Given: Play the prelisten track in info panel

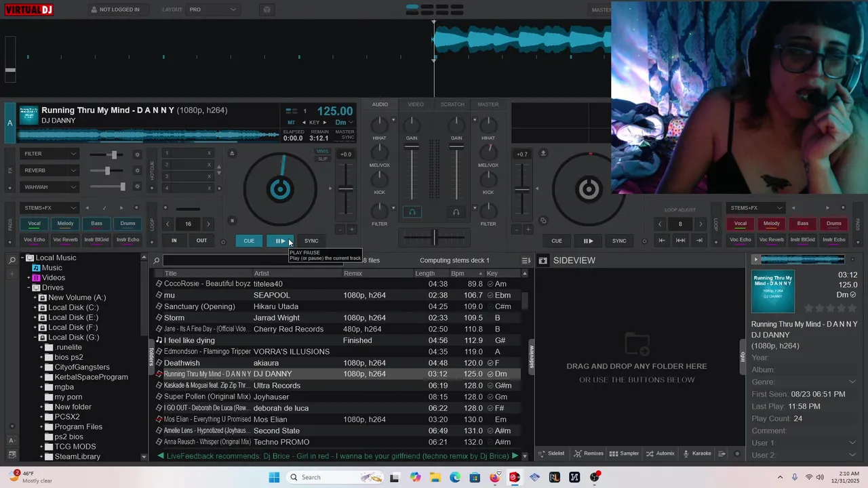Looking at the screenshot, I should [x=755, y=260].
